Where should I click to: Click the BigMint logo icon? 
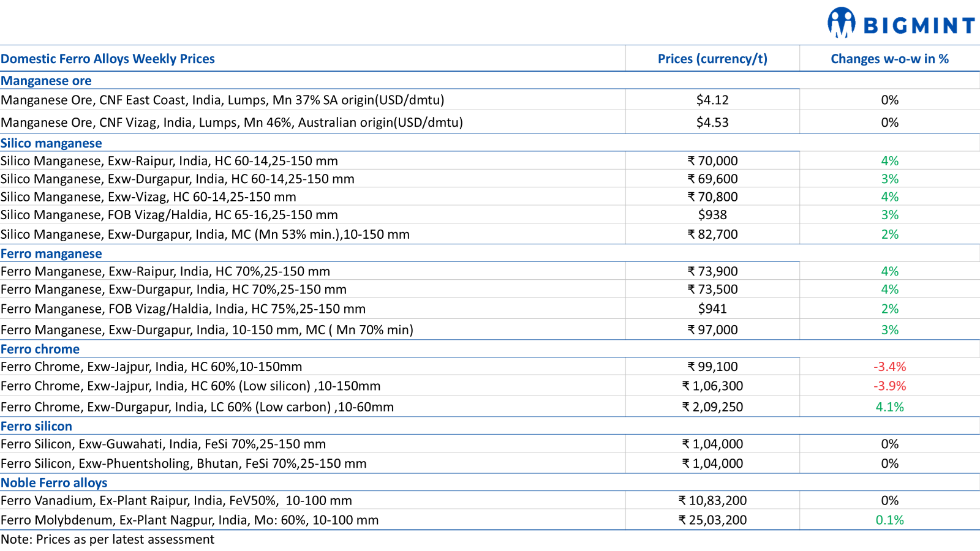click(x=841, y=23)
